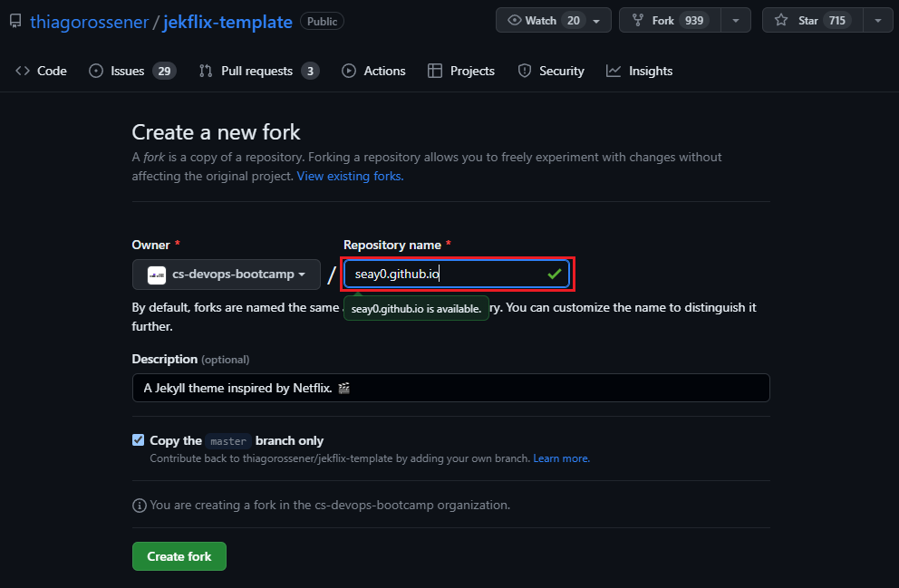Viewport: 899px width, 588px height.
Task: Click the Fork count 939 badge
Action: (694, 21)
